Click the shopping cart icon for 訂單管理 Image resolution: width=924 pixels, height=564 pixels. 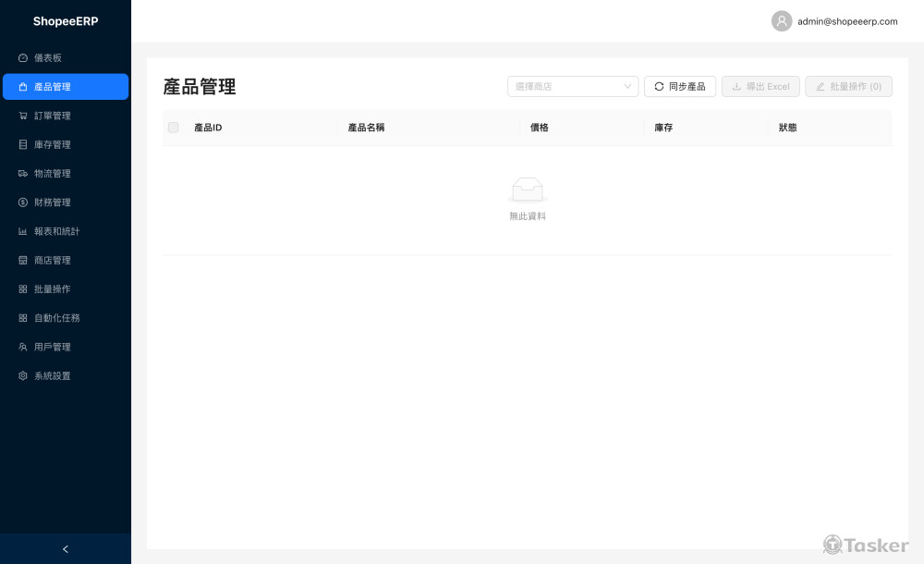[23, 116]
